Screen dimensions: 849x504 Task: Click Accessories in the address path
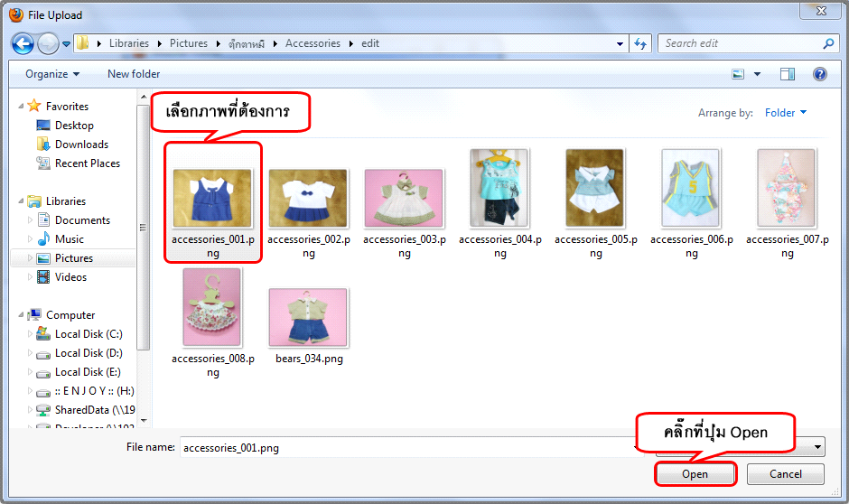tap(313, 43)
